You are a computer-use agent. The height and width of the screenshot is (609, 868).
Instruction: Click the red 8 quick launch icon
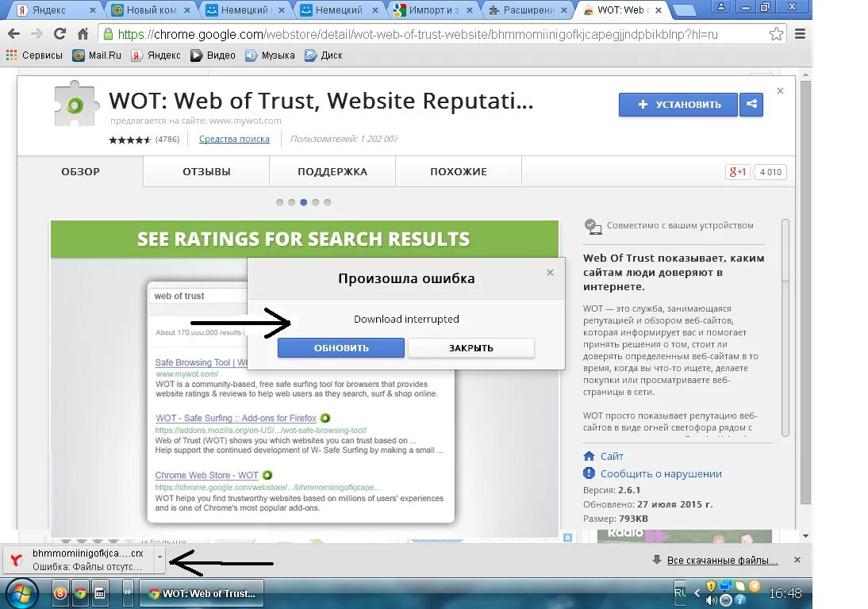coord(60,593)
